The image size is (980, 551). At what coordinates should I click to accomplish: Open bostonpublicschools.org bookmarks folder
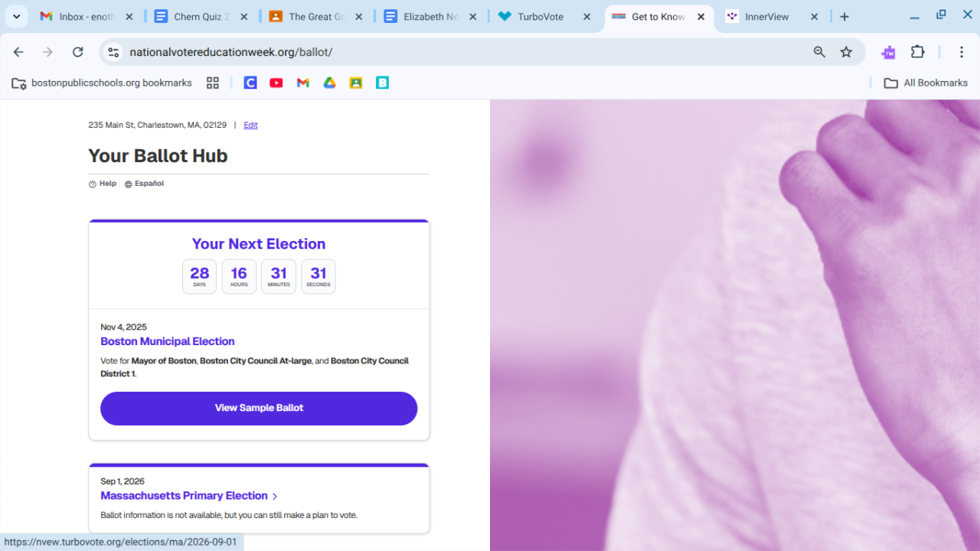[102, 83]
